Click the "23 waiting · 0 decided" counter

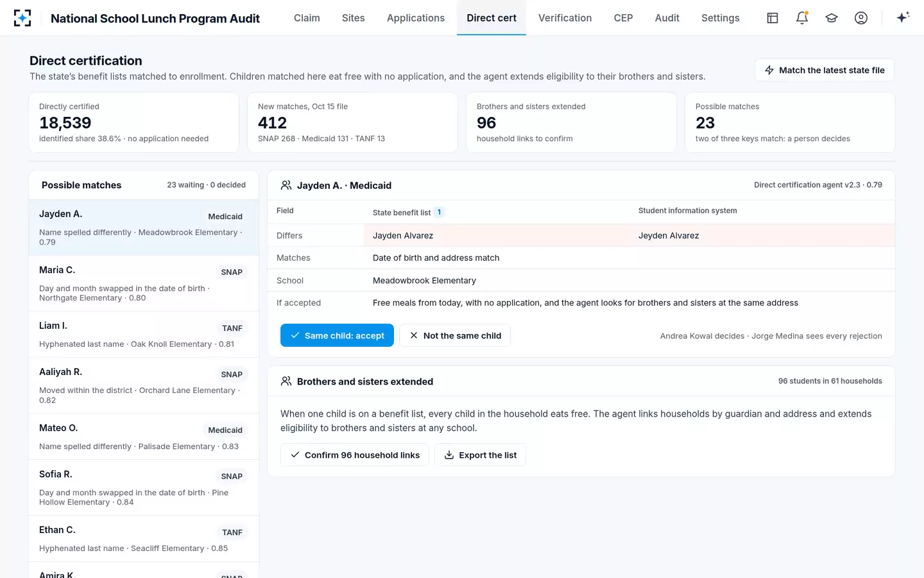click(x=207, y=185)
